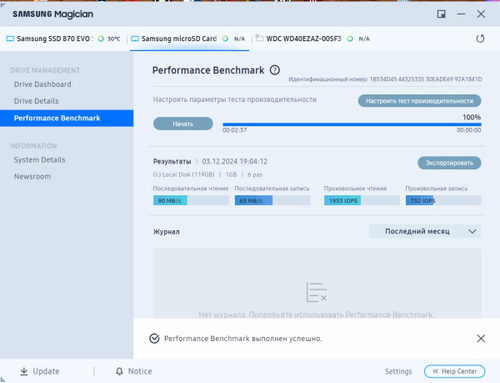500x383 pixels.
Task: Click the 100% progress value
Action: [x=472, y=117]
